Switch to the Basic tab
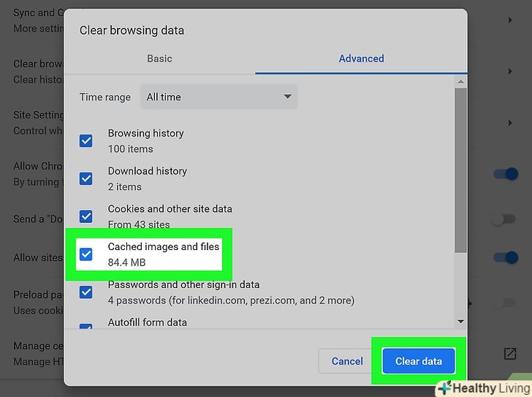The image size is (532, 397). point(159,58)
